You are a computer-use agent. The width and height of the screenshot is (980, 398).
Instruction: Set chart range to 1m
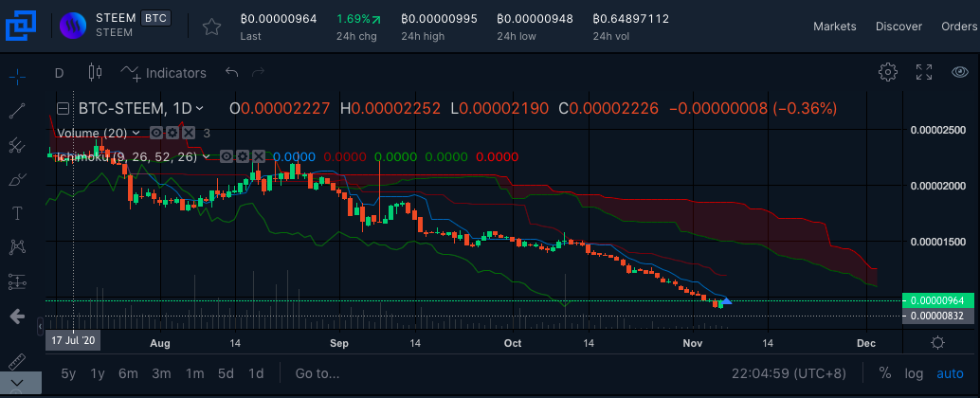(x=195, y=373)
